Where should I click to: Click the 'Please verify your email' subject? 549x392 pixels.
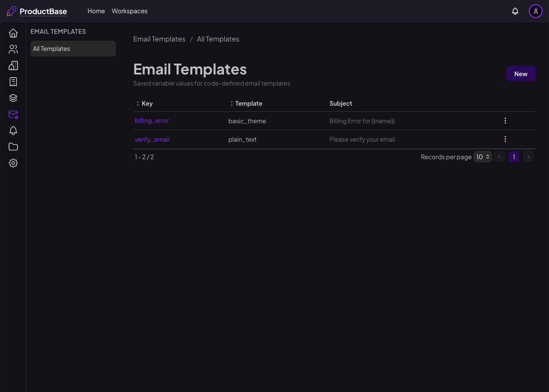(x=362, y=140)
